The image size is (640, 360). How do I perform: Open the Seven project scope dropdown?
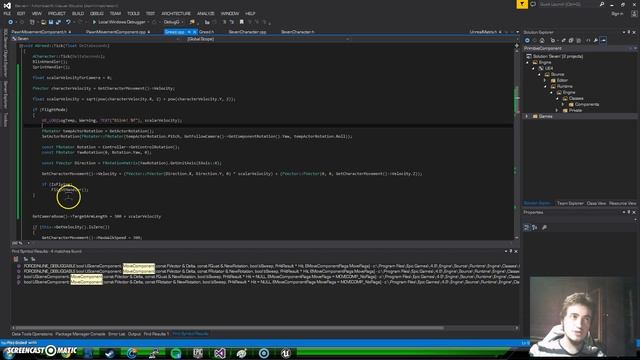[96, 39]
